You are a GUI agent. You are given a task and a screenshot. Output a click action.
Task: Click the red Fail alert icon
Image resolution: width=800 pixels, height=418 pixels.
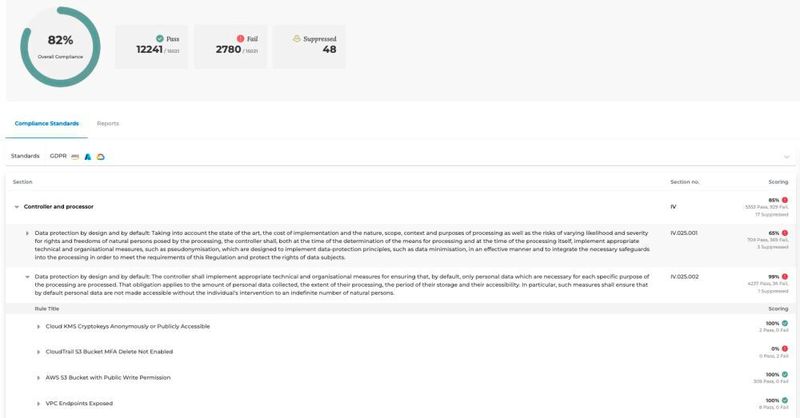click(240, 39)
